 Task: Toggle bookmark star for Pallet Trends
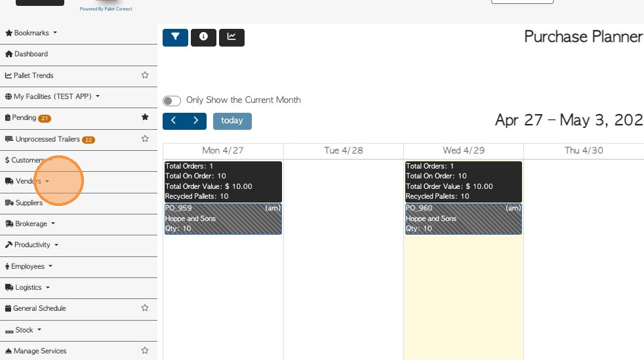145,75
